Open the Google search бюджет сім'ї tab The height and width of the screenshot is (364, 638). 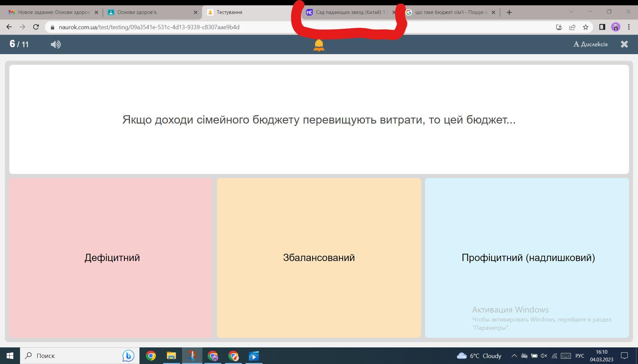pyautogui.click(x=449, y=12)
